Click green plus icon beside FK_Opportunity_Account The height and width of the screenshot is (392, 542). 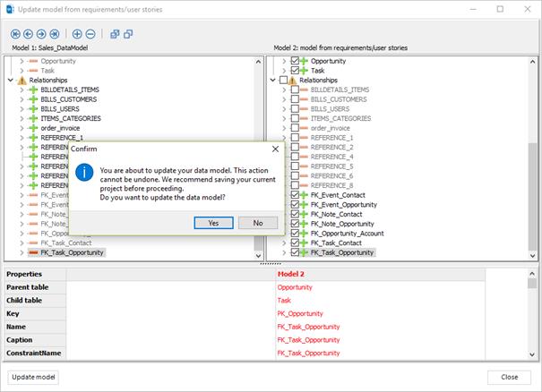click(304, 234)
